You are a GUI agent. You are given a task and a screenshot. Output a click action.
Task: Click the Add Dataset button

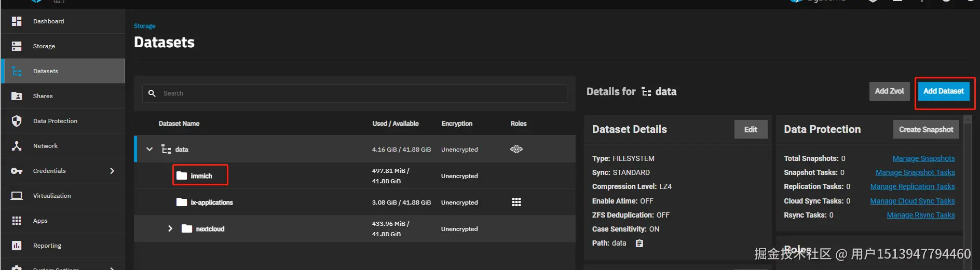(943, 91)
